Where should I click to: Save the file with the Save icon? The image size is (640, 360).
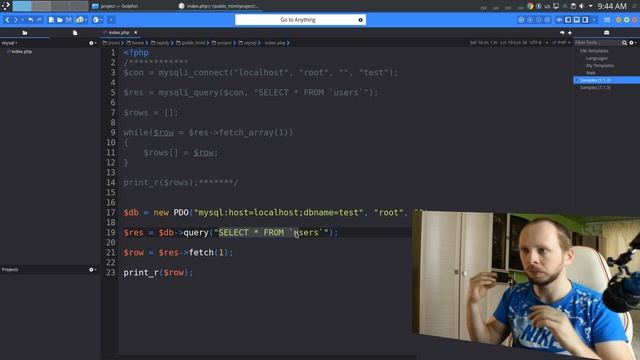(69, 20)
